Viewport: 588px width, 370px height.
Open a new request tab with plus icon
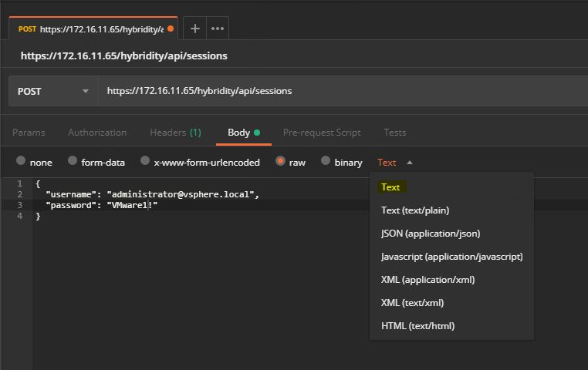[x=195, y=29]
